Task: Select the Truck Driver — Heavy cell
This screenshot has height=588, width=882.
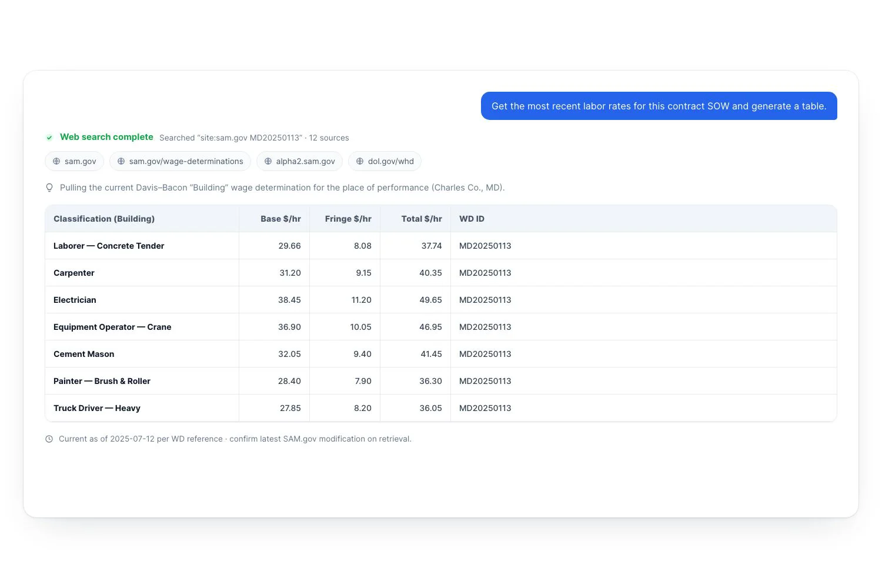Action: tap(142, 408)
